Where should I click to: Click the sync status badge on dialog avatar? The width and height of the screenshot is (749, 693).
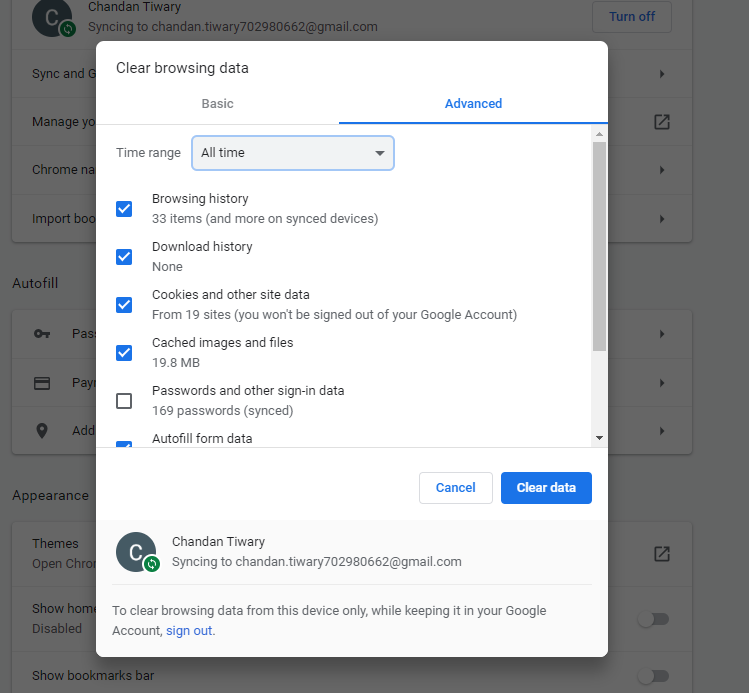pos(152,564)
